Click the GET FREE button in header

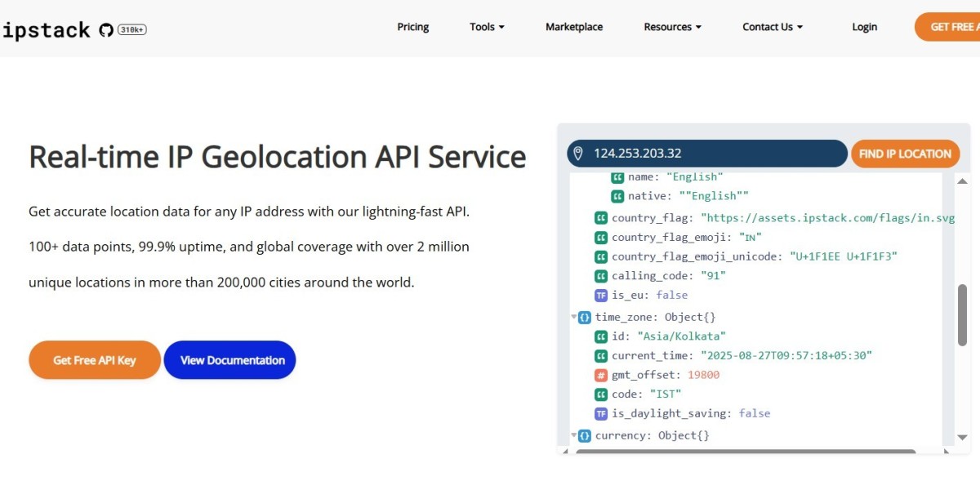tap(947, 27)
